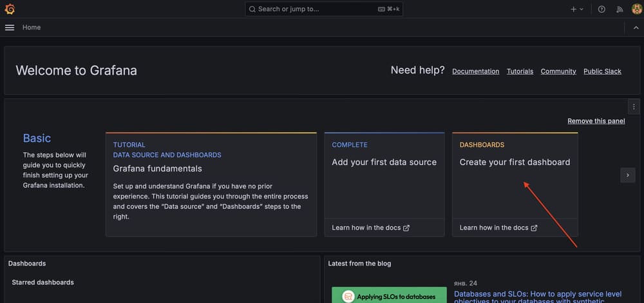This screenshot has width=644, height=303.
Task: Click the Starred dashboards label
Action: (43, 282)
